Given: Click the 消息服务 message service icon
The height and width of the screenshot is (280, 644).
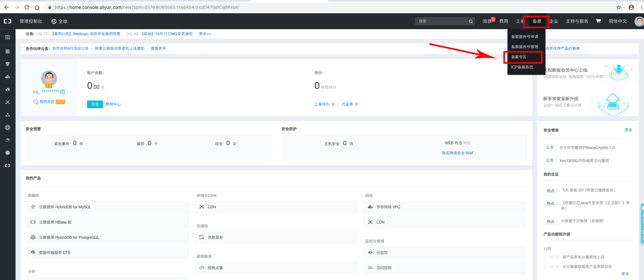Looking at the screenshot, I should click(x=201, y=237).
